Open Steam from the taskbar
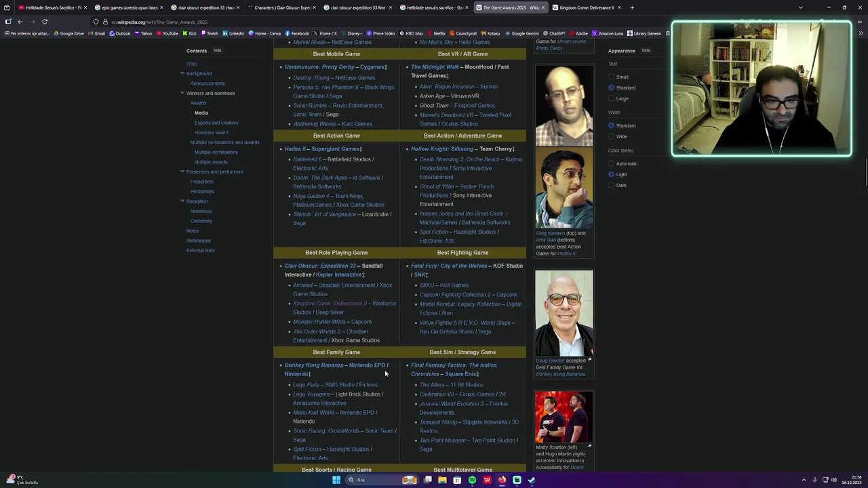Screen dimensions: 868x488 pos(532,480)
